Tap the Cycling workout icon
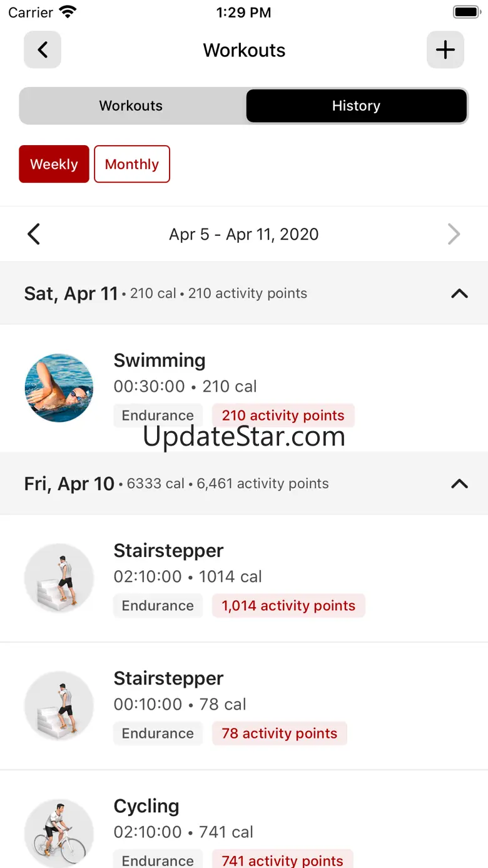Viewport: 488px width, 868px height. point(59,832)
